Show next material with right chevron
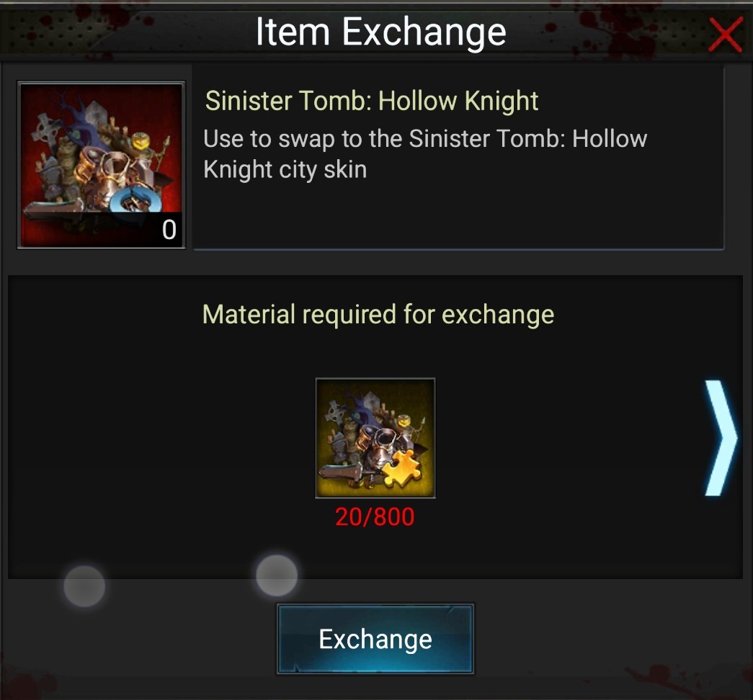The image size is (753, 700). tap(720, 438)
